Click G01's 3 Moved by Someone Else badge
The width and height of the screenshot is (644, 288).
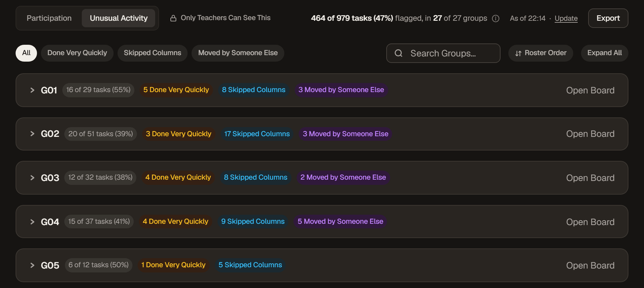coord(341,90)
